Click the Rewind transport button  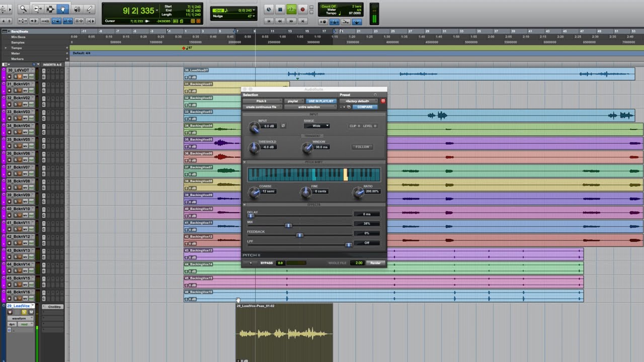click(280, 21)
